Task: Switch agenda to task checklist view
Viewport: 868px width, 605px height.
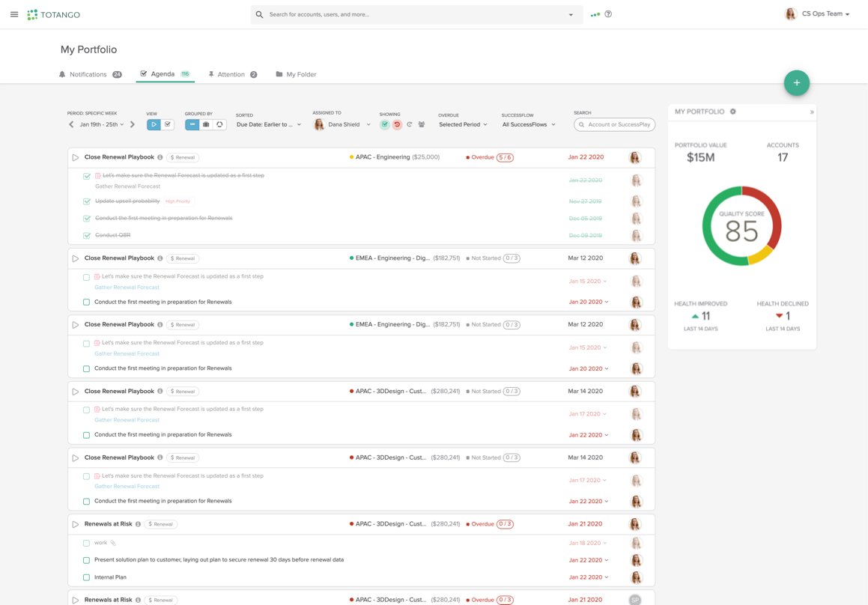Action: tap(166, 125)
